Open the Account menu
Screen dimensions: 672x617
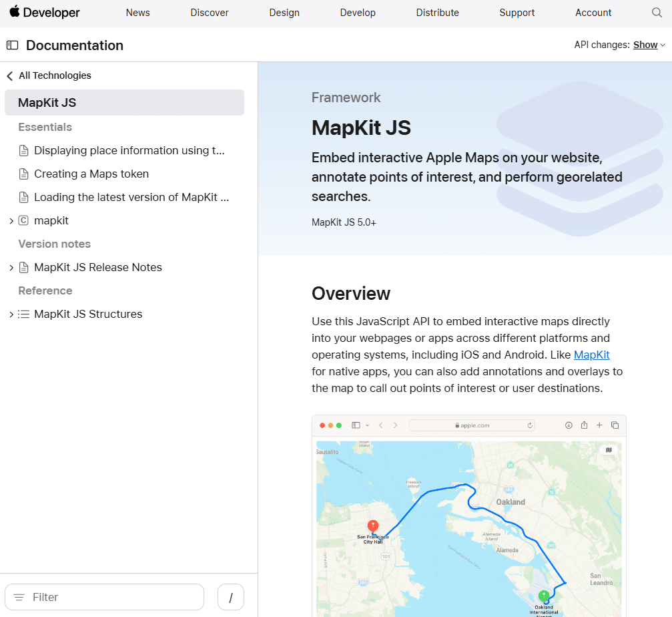[593, 13]
